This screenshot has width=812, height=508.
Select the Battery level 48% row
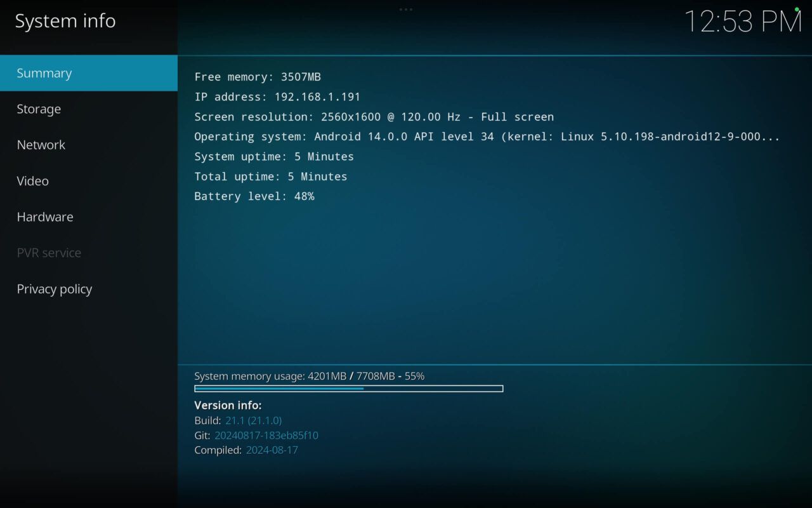(x=254, y=196)
